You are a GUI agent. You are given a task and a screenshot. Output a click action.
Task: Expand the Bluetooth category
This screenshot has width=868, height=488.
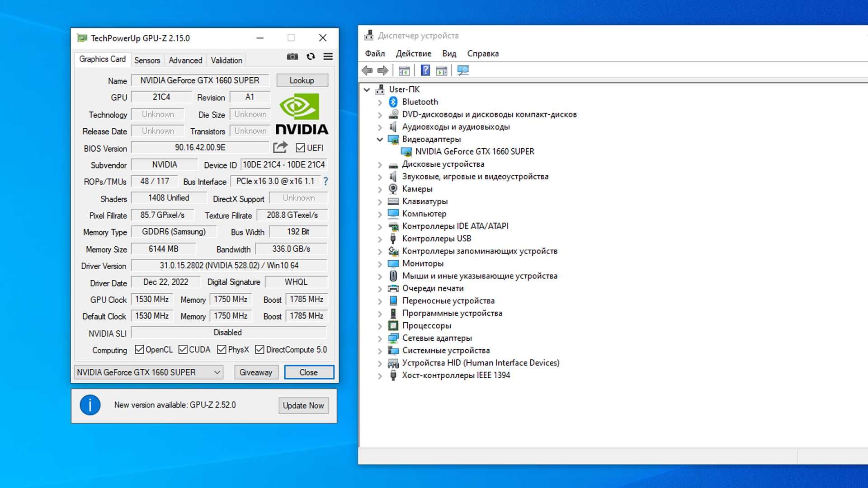point(380,102)
